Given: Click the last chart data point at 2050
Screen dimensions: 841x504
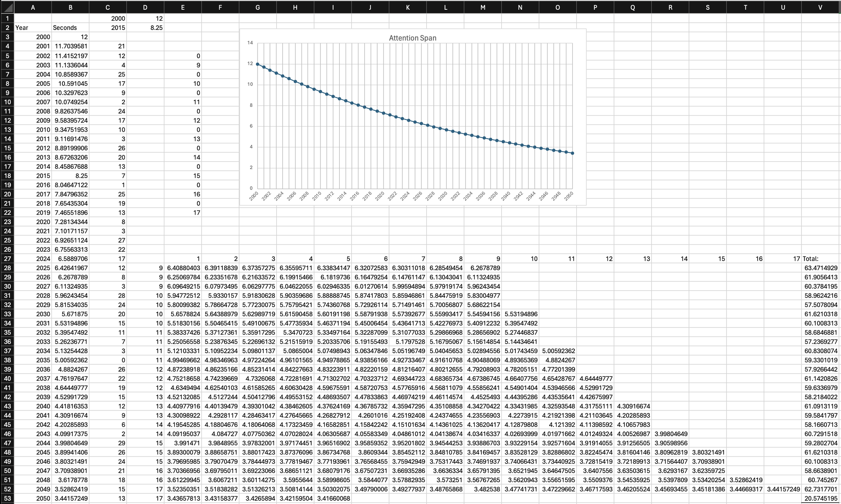Looking at the screenshot, I should click(573, 153).
